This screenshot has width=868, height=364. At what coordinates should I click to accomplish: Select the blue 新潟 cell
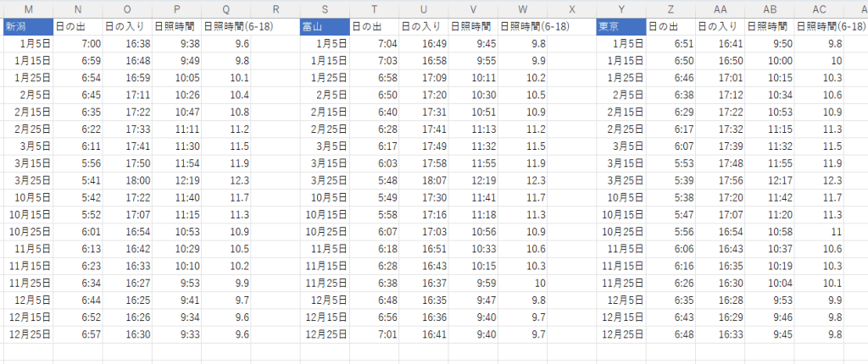pos(28,26)
